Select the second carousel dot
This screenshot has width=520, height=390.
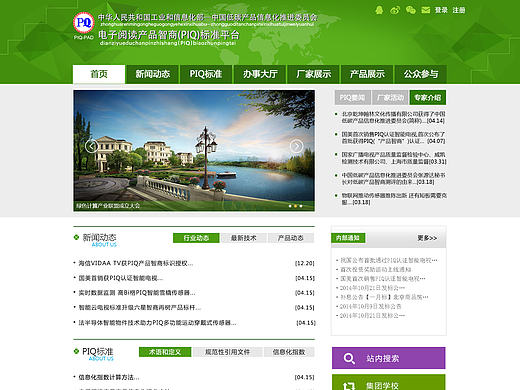pyautogui.click(x=295, y=206)
